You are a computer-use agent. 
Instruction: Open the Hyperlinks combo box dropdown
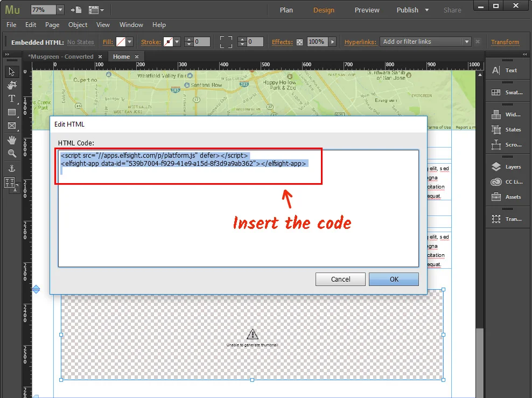point(467,41)
